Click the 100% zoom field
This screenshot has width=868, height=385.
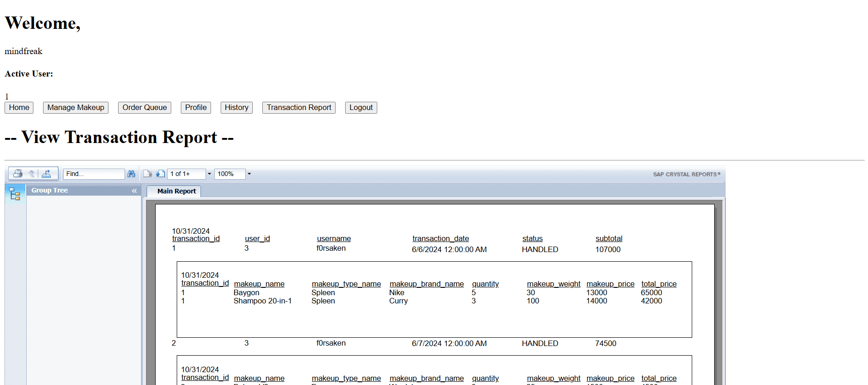point(229,174)
